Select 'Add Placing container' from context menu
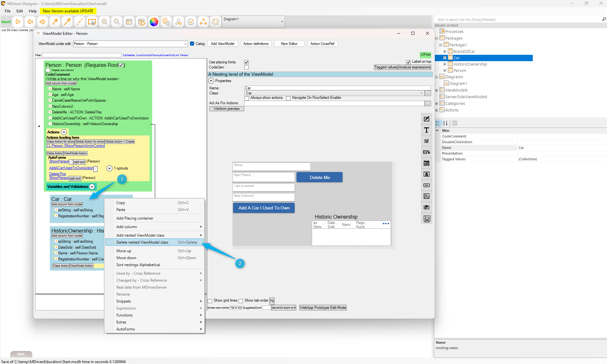This screenshot has height=364, width=607. pos(135,218)
